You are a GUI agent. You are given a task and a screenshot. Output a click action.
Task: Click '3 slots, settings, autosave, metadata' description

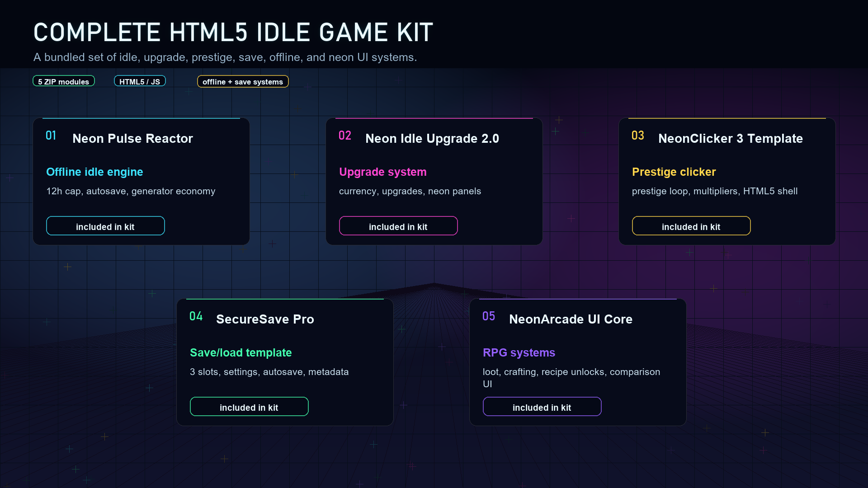269,372
